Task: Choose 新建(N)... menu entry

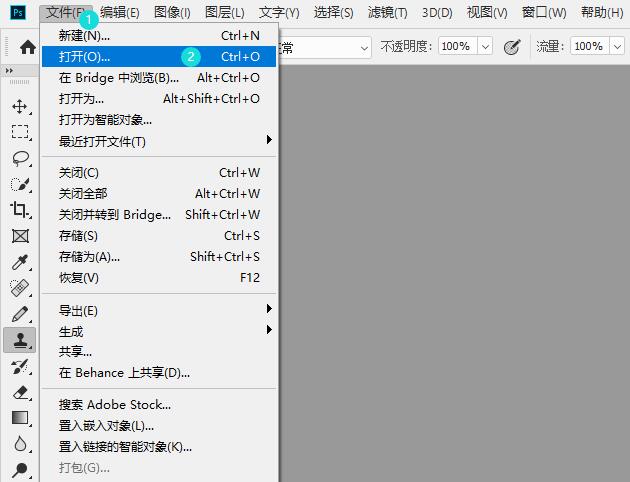Action: point(159,36)
